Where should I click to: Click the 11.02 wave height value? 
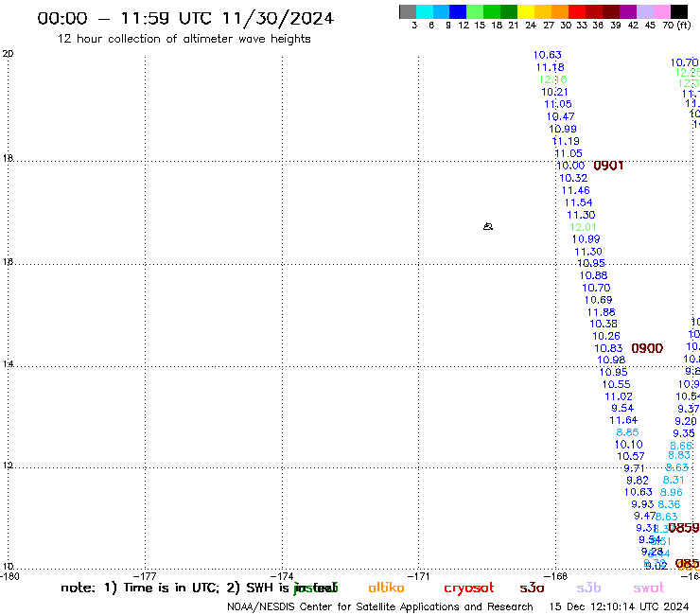click(619, 396)
